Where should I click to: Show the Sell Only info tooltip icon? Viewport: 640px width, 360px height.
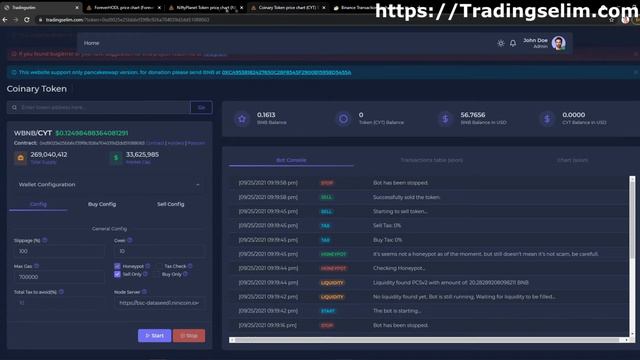[x=145, y=274]
